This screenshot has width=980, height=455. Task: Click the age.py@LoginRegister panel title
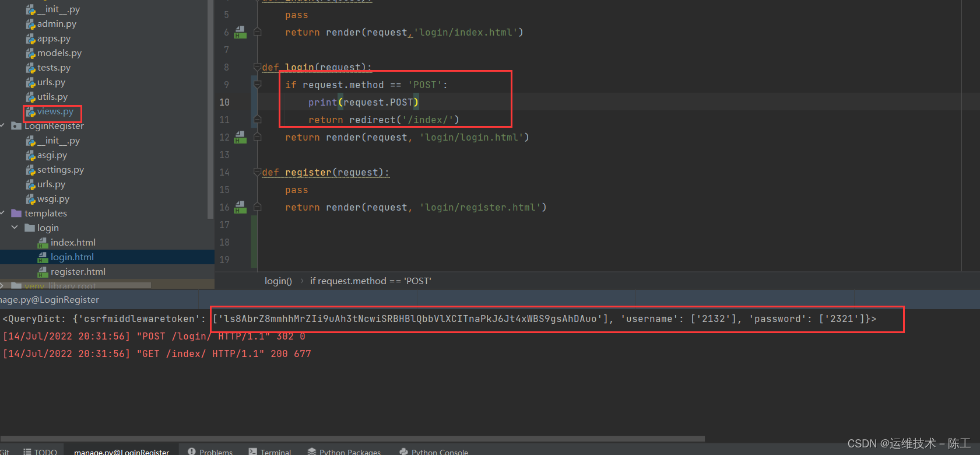(x=50, y=300)
